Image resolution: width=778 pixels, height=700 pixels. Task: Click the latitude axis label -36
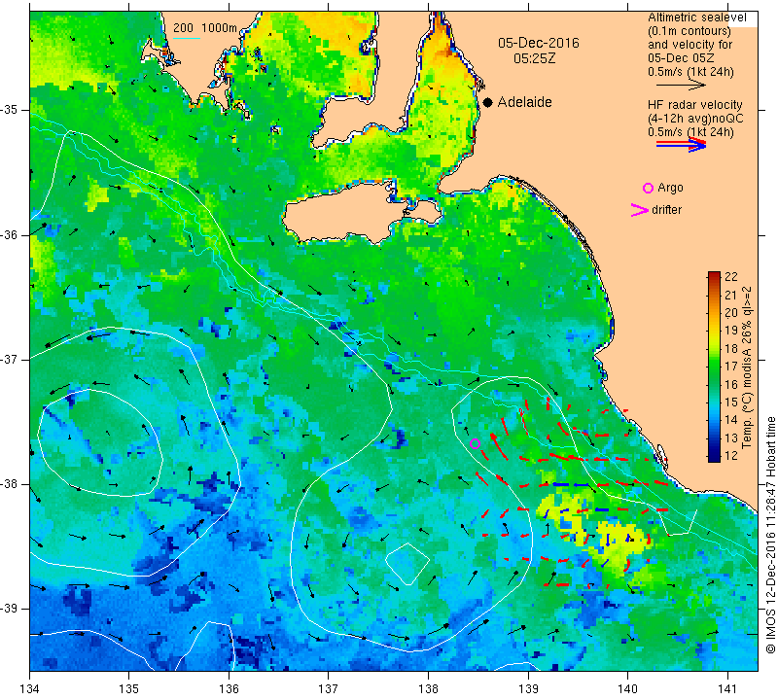(x=10, y=234)
